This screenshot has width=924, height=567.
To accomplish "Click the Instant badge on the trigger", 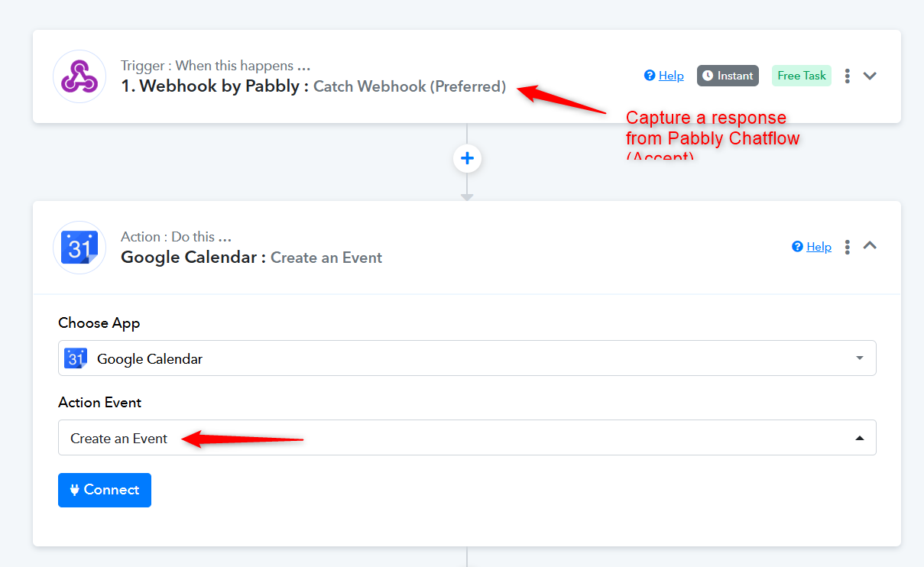I will pyautogui.click(x=728, y=76).
